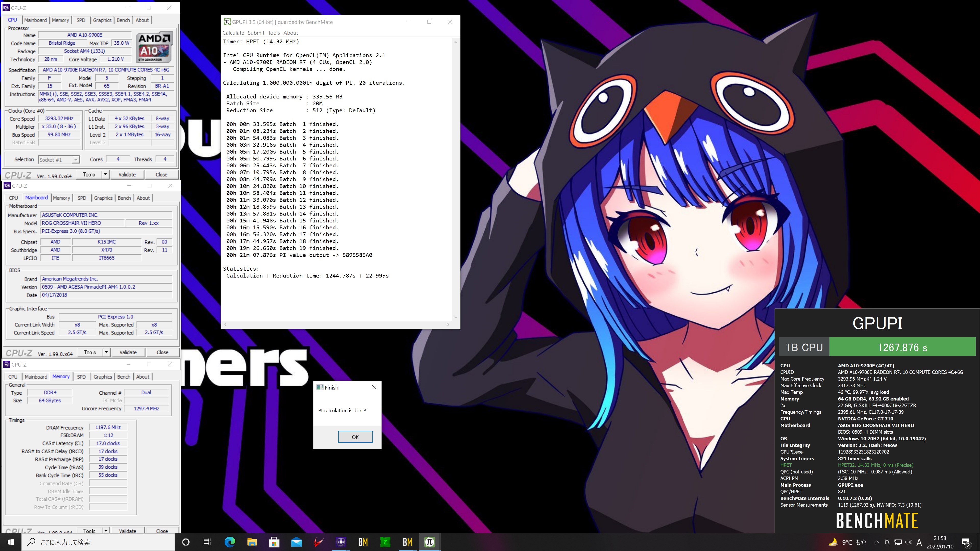Click Close button in top CPU-Z window

161,174
